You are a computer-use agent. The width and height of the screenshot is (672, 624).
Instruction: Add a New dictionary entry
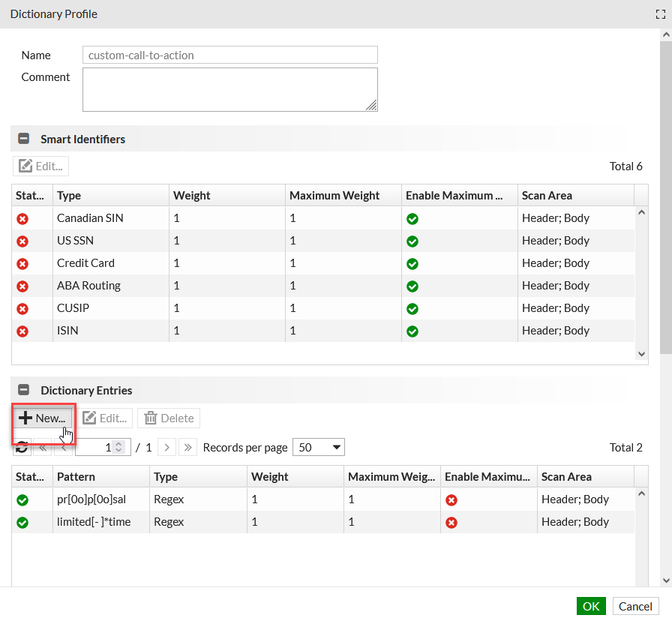click(43, 418)
